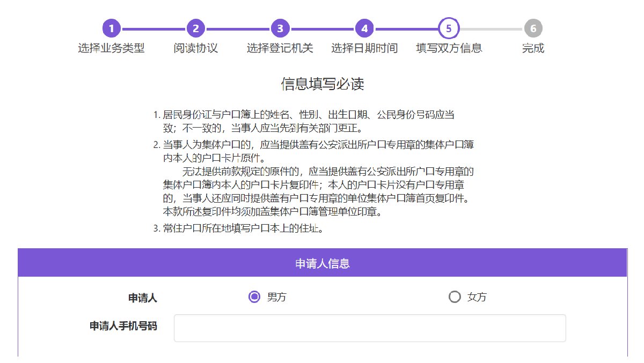
Task: Select the 男方 radio button
Action: point(254,297)
